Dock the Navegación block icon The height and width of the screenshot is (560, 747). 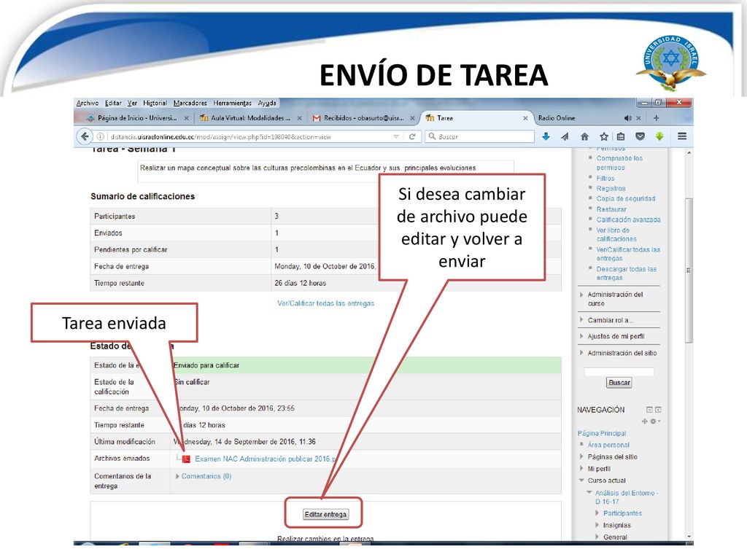[659, 410]
